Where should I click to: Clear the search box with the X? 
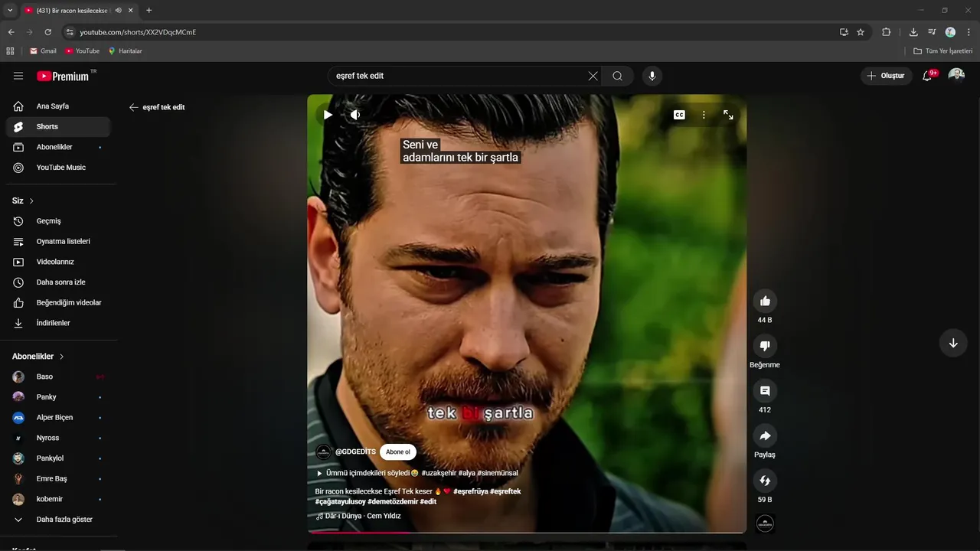pyautogui.click(x=593, y=76)
